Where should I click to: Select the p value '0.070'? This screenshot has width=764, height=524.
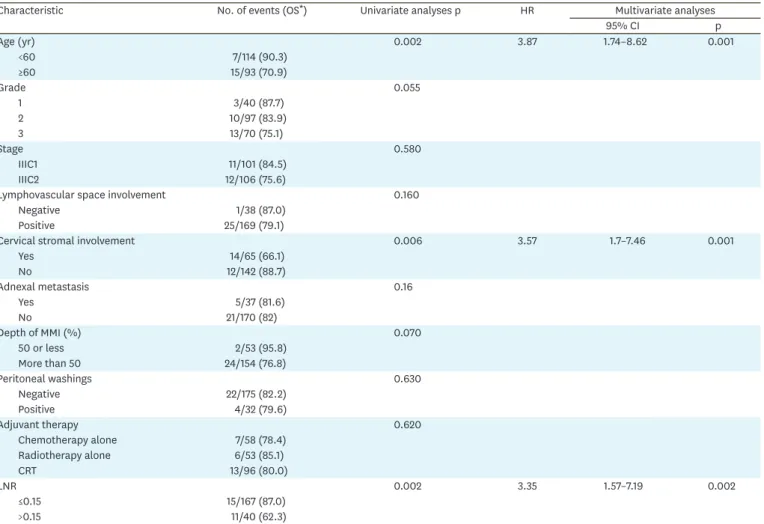pyautogui.click(x=407, y=333)
